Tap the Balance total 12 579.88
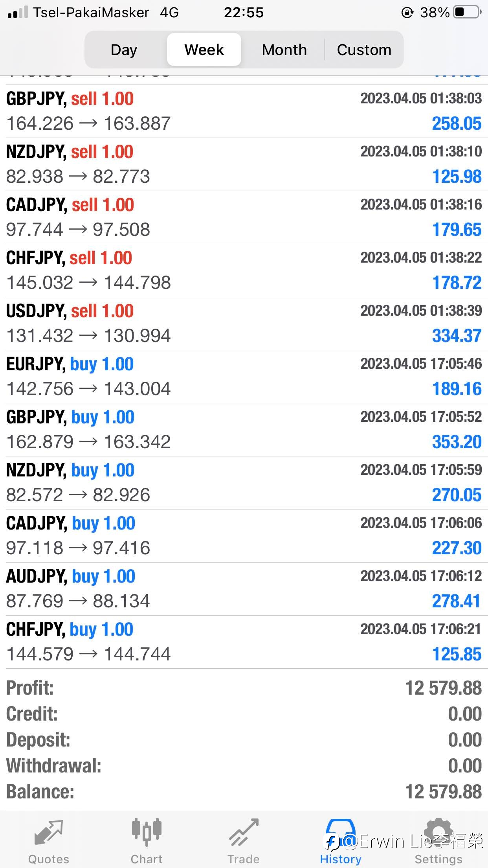 443,792
